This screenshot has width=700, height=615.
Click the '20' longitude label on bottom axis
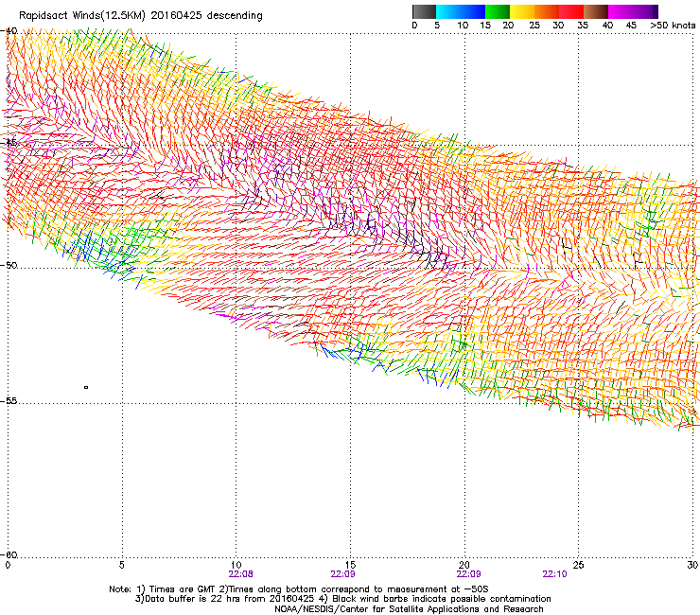click(464, 565)
